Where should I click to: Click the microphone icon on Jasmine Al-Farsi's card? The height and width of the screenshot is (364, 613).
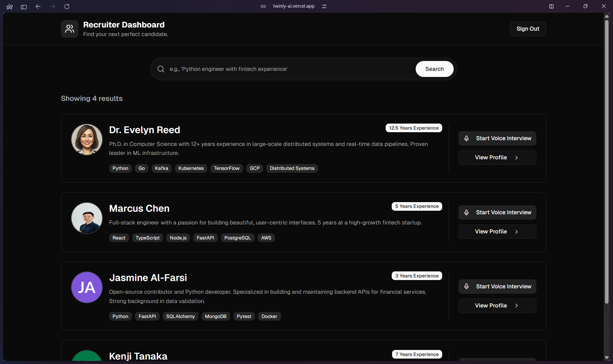tap(466, 286)
